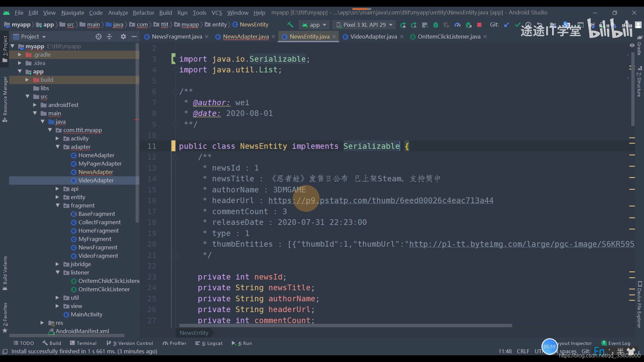The height and width of the screenshot is (362, 644).
Task: Click the Git Commit checkmark icon
Action: click(x=518, y=25)
